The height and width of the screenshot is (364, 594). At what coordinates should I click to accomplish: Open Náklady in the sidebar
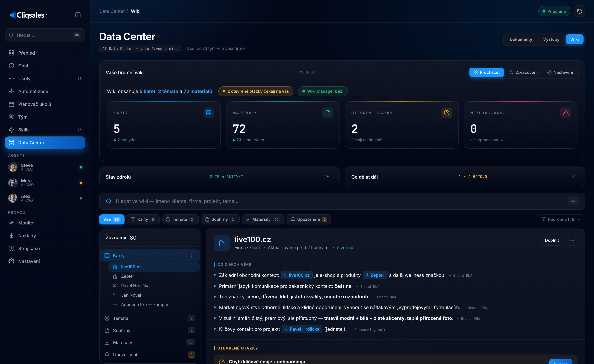(45, 236)
